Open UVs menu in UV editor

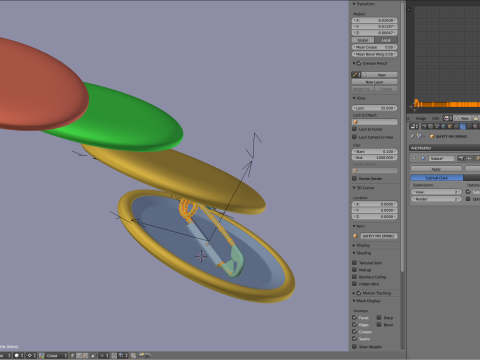coord(435,118)
